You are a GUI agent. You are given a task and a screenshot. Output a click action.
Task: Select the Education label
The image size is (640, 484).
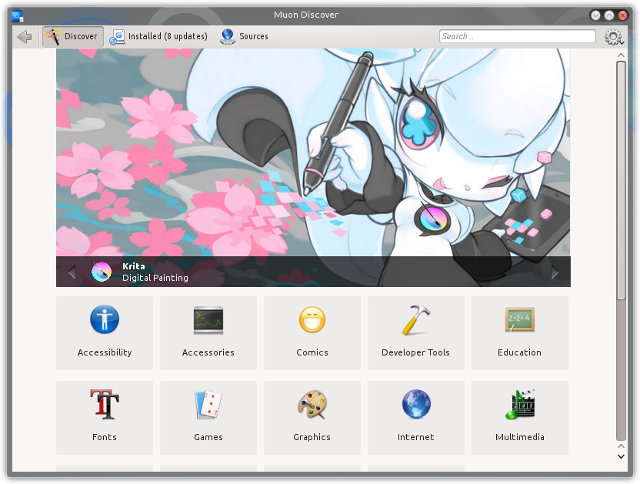[x=520, y=353]
